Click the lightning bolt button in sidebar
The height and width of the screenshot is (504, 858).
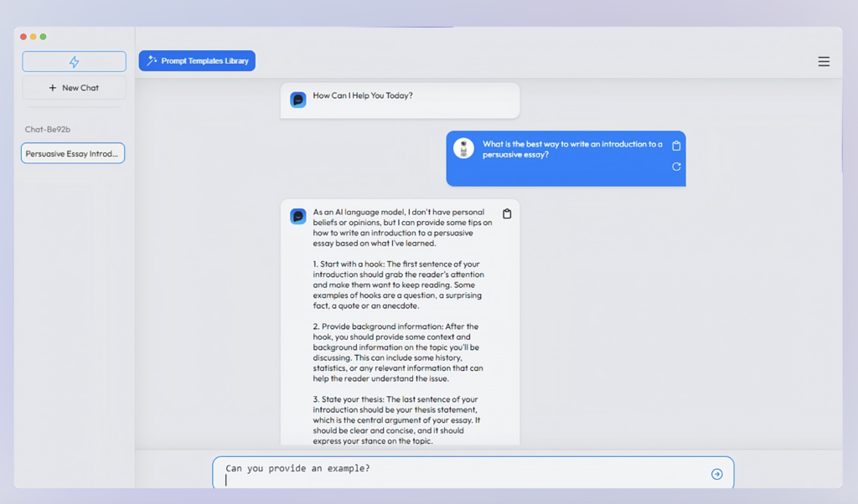point(74,62)
